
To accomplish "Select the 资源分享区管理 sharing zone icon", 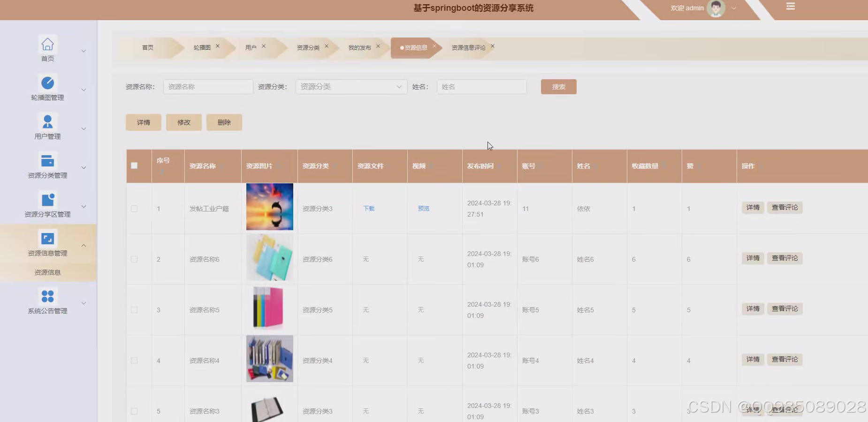I will (x=47, y=199).
